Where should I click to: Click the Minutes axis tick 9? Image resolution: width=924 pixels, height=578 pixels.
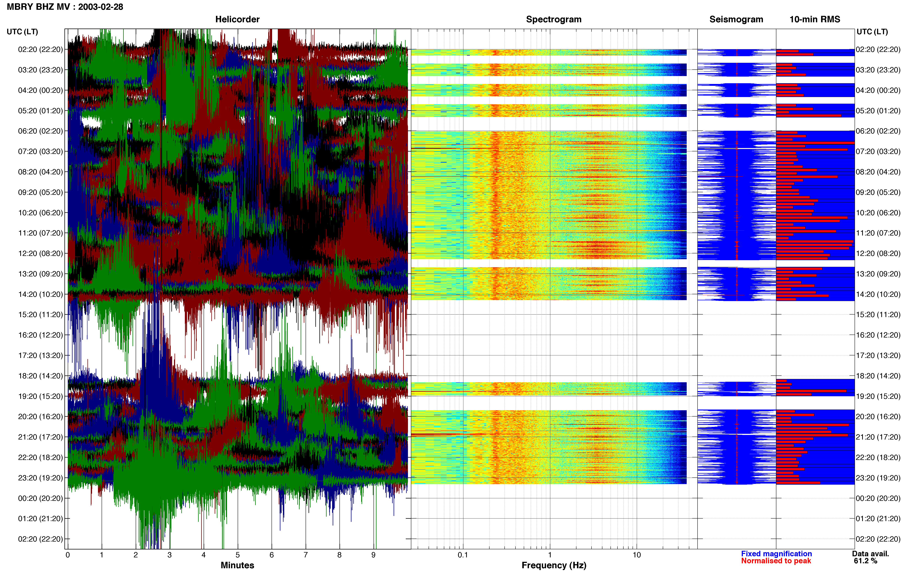pos(373,555)
